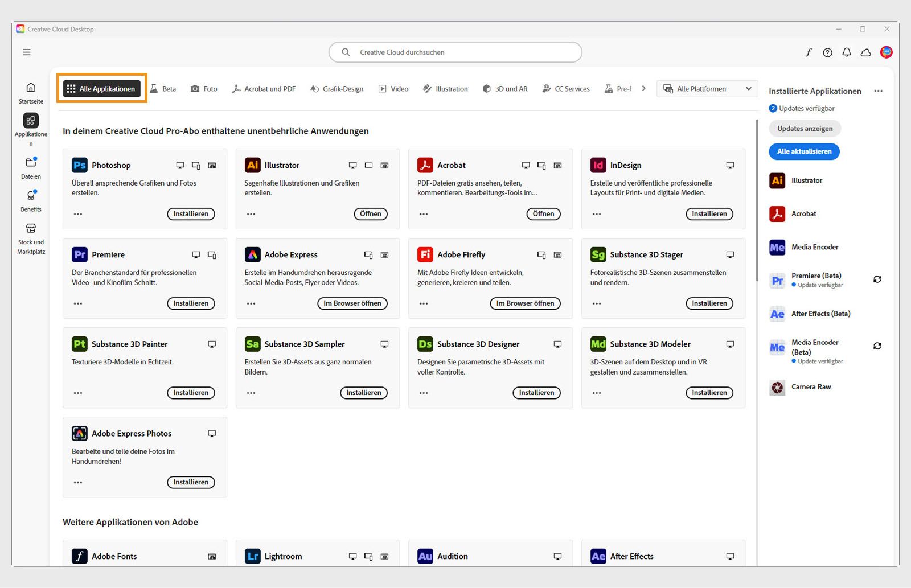911x588 pixels.
Task: Select the Acrobat PDF icon
Action: (424, 165)
